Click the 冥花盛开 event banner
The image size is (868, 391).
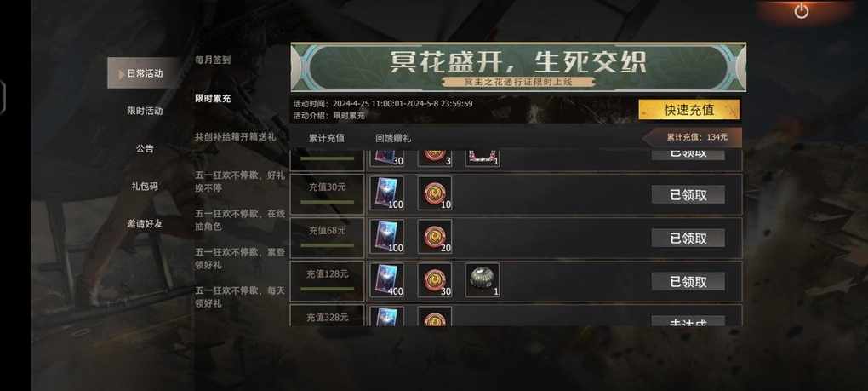pyautogui.click(x=518, y=67)
